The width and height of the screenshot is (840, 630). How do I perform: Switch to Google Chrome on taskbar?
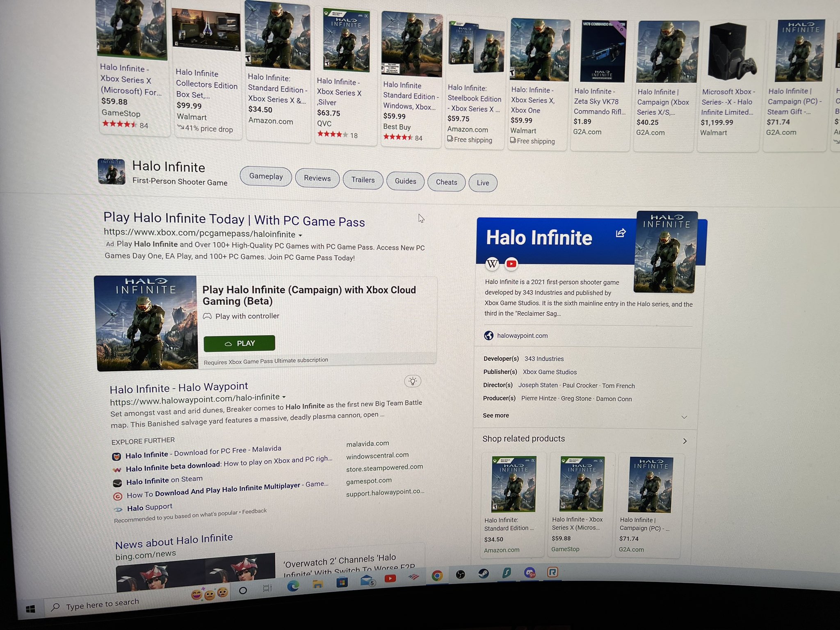437,576
